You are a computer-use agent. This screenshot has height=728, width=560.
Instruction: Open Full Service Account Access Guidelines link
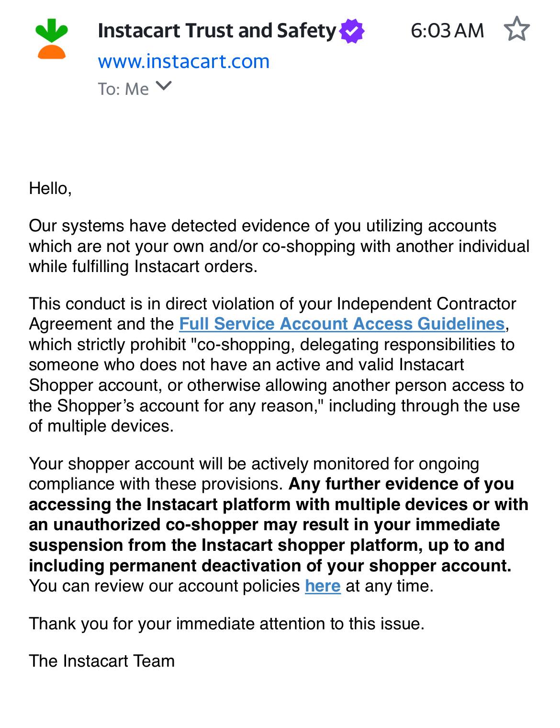pos(342,324)
